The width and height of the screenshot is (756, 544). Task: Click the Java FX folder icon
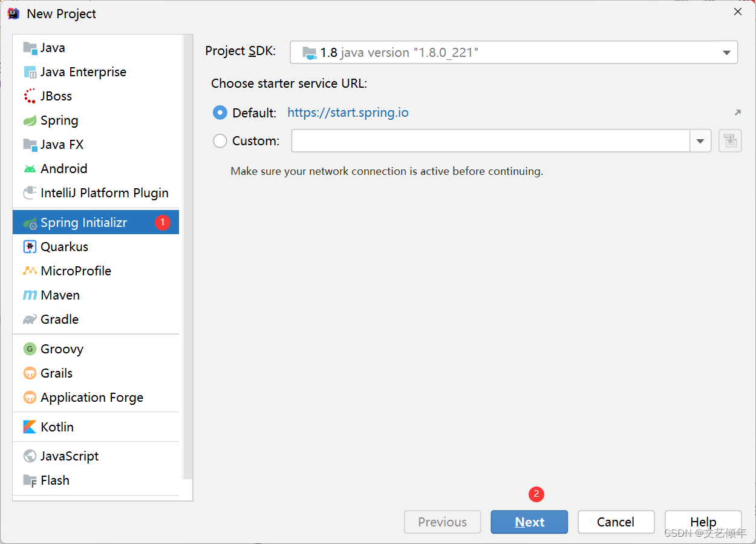(x=30, y=145)
